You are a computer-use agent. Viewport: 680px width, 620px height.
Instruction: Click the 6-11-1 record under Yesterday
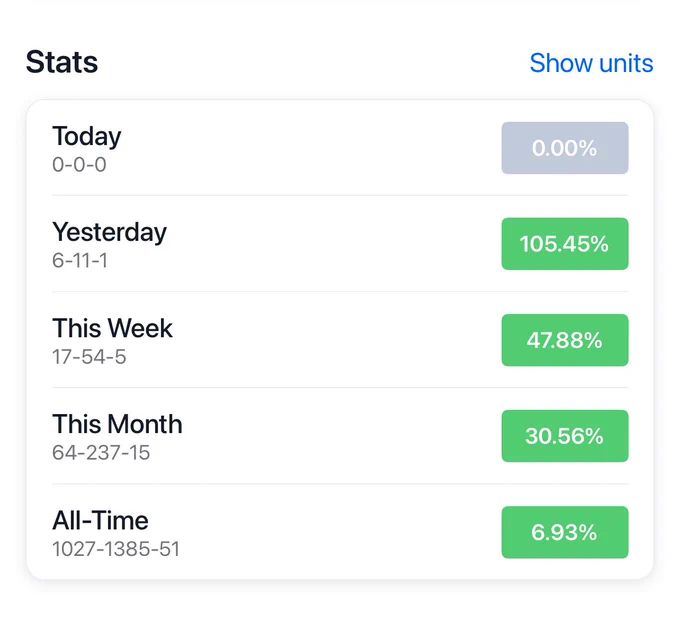(x=79, y=261)
